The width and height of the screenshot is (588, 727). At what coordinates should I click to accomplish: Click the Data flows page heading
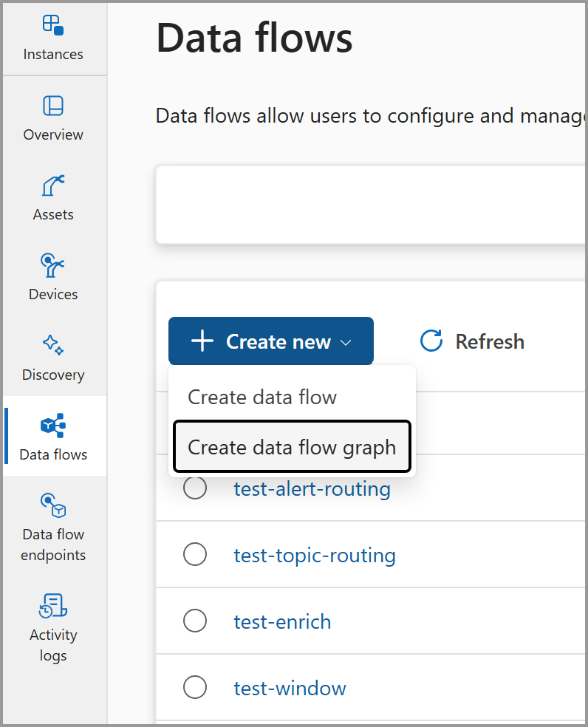[x=254, y=38]
